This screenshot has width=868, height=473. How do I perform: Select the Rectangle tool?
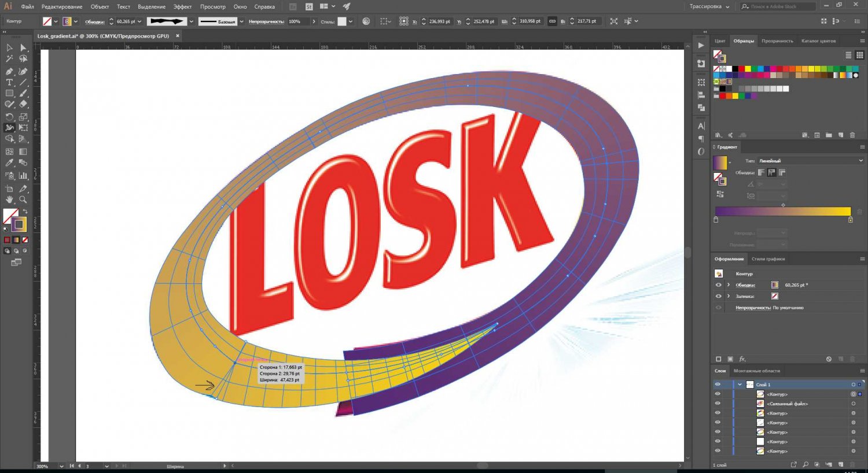[9, 94]
